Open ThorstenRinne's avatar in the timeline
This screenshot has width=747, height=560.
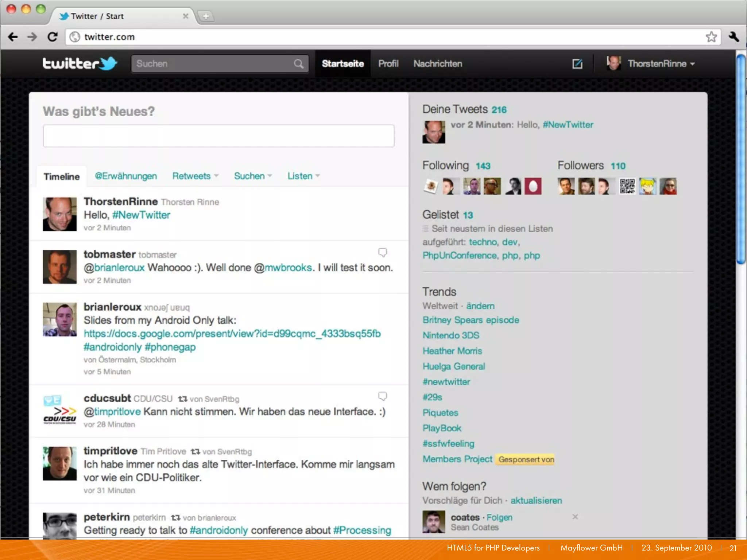[x=60, y=214]
